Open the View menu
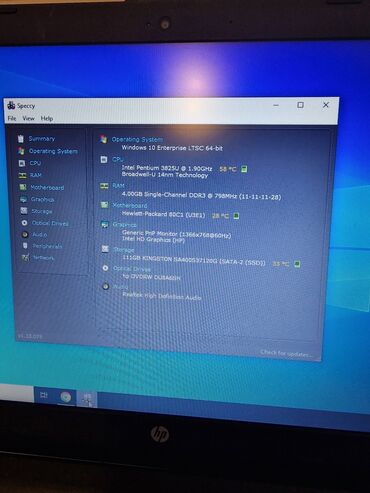The width and height of the screenshot is (370, 493). (x=28, y=118)
